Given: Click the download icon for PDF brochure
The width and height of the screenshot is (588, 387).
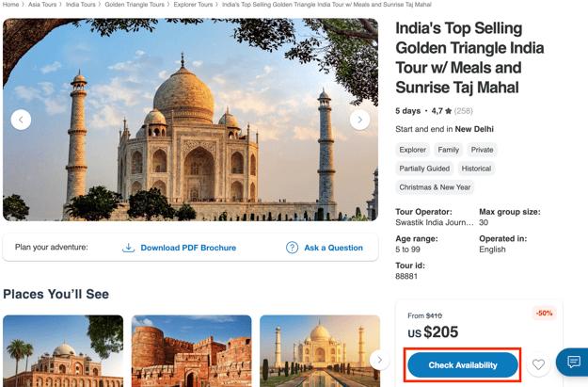Looking at the screenshot, I should (x=128, y=248).
